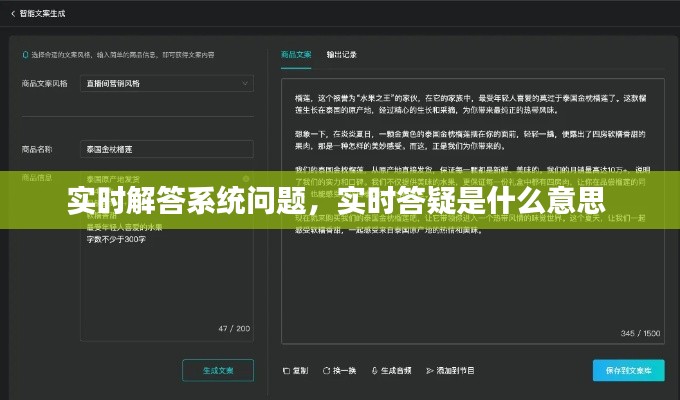Image resolution: width=680 pixels, height=400 pixels.
Task: Click the info icon before the hint text
Action: [x=24, y=55]
